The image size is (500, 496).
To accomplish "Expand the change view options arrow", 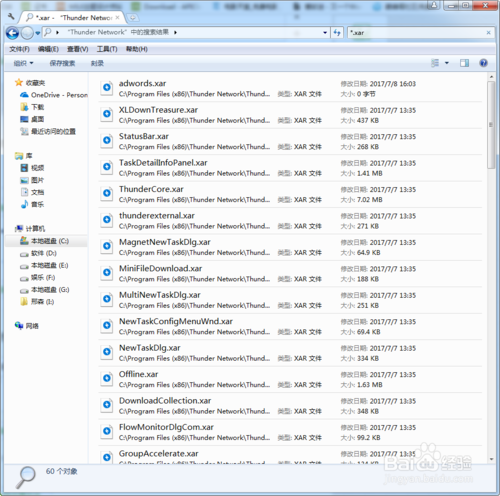I will pos(447,63).
